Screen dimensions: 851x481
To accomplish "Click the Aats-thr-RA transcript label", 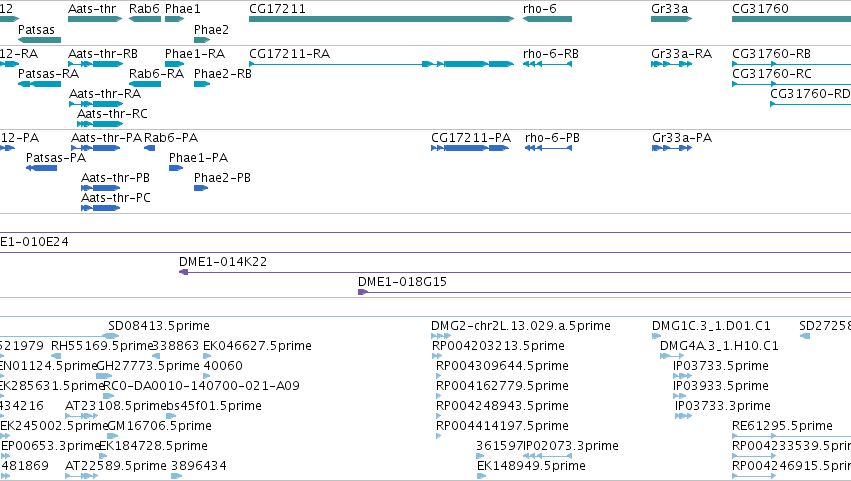I will point(105,94).
